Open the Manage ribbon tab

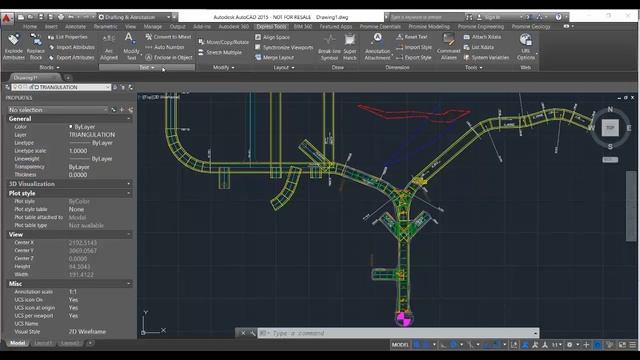(x=153, y=27)
